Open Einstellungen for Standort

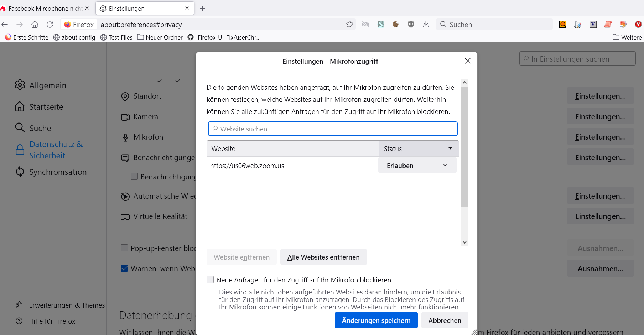point(600,96)
